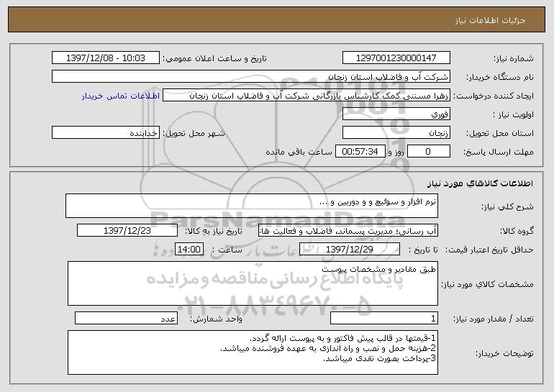Select the delivery province field زنجان

[396, 133]
